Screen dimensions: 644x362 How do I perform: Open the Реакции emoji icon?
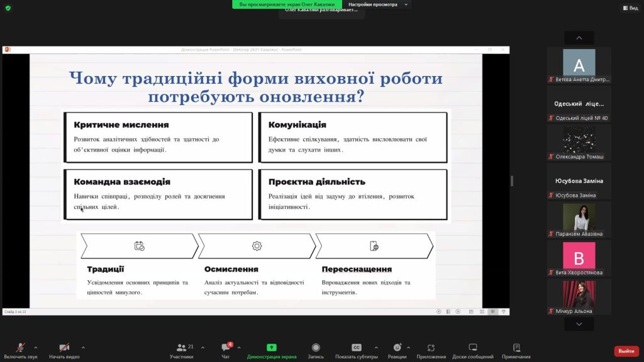(397, 348)
